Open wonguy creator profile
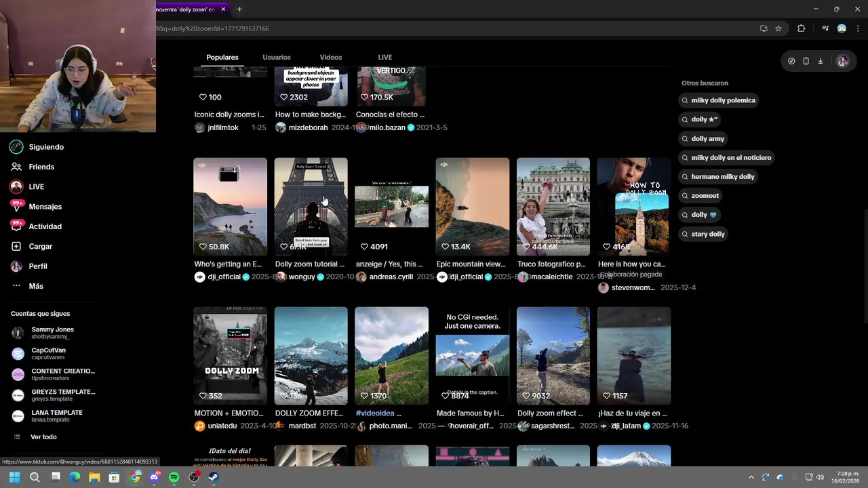The height and width of the screenshot is (488, 868). point(302,277)
